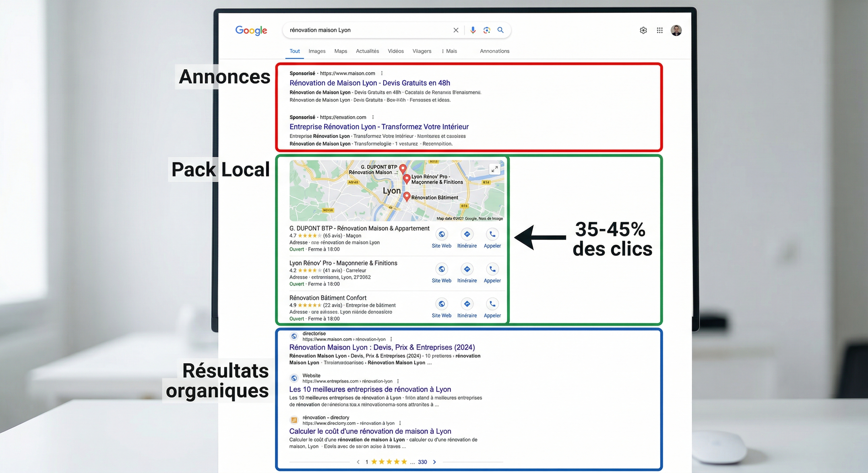Open quick settings gear icon

643,30
